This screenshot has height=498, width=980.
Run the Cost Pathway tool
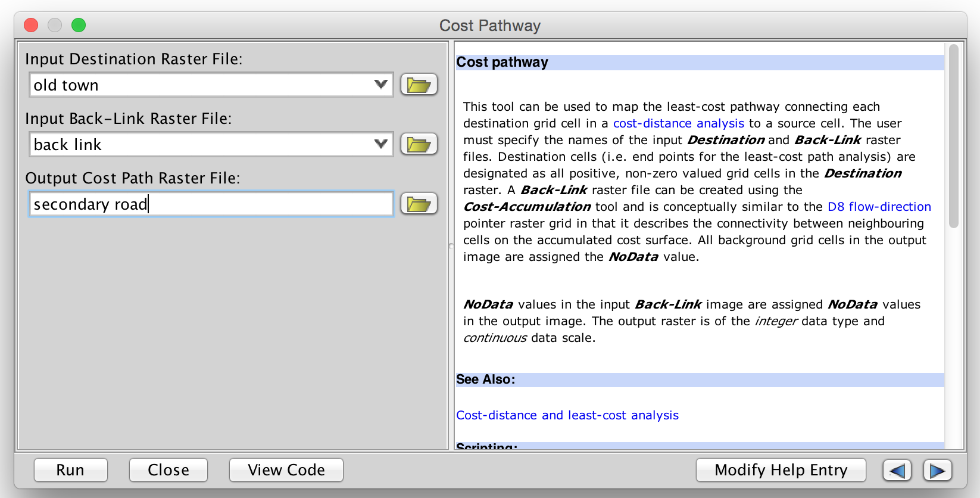(71, 470)
